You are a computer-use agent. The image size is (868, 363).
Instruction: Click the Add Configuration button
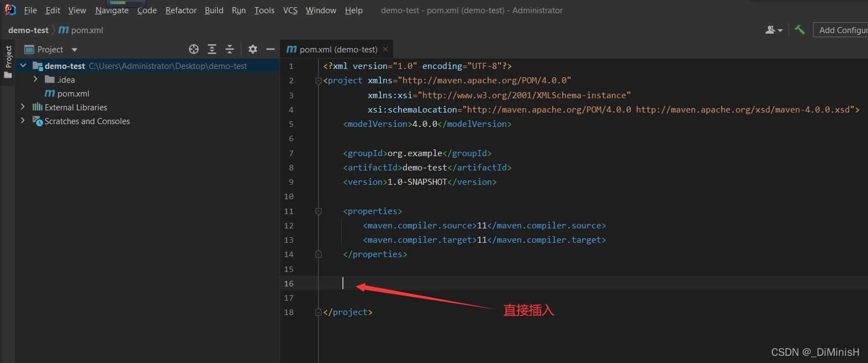pyautogui.click(x=841, y=30)
